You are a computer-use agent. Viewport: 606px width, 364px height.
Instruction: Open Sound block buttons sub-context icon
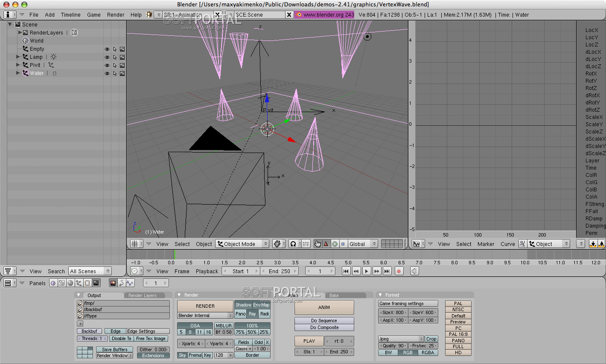[130, 283]
